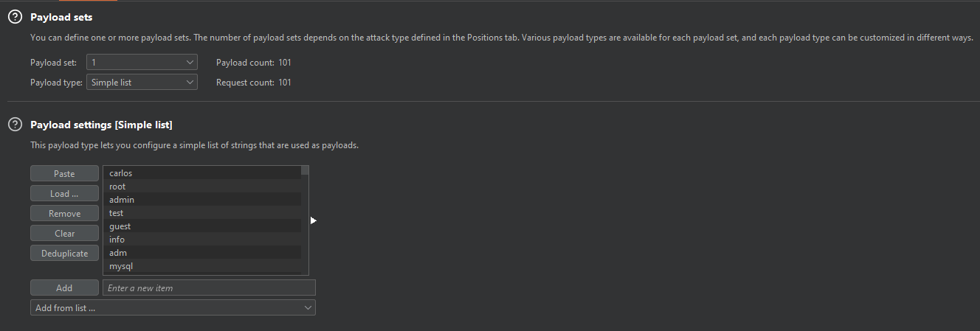Viewport: 980px width, 331px height.
Task: Click the Payload sets help icon
Action: tap(15, 17)
